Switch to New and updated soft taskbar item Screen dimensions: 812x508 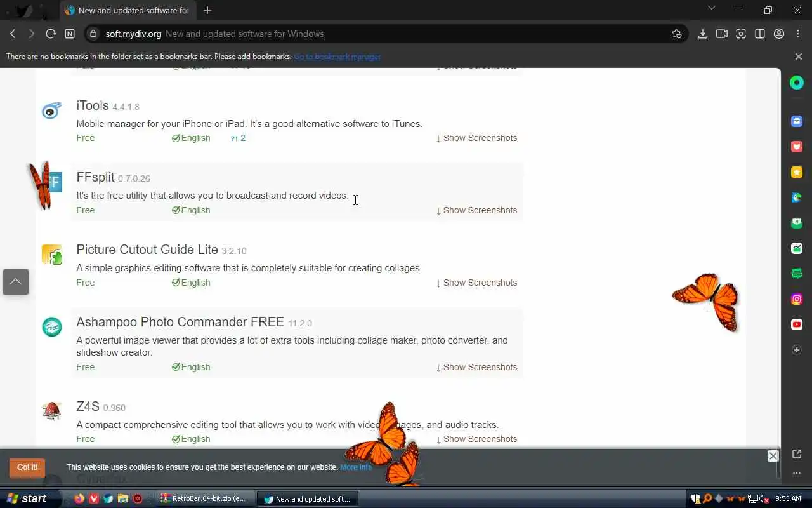[308, 498]
